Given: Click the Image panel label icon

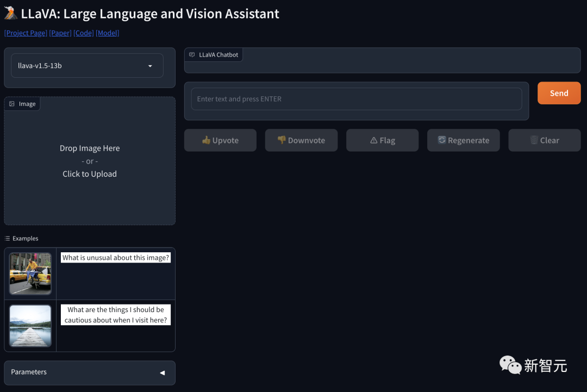Looking at the screenshot, I should pyautogui.click(x=12, y=104).
